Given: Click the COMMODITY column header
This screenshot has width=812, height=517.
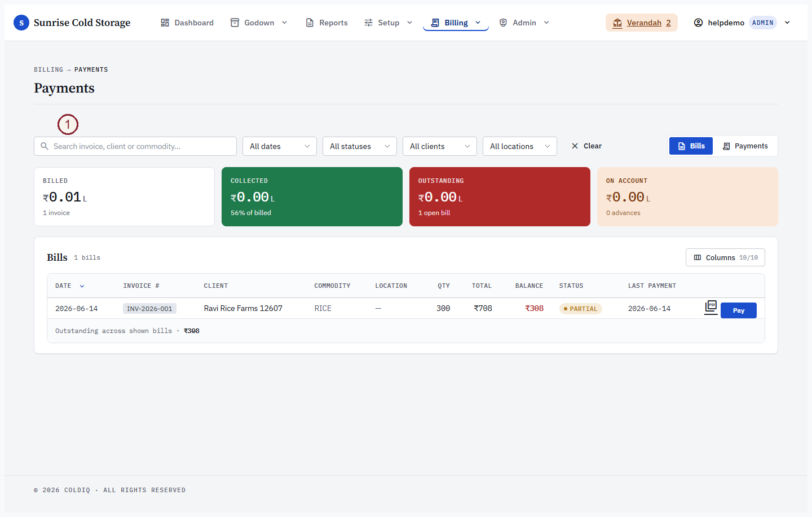Looking at the screenshot, I should click(x=332, y=286).
